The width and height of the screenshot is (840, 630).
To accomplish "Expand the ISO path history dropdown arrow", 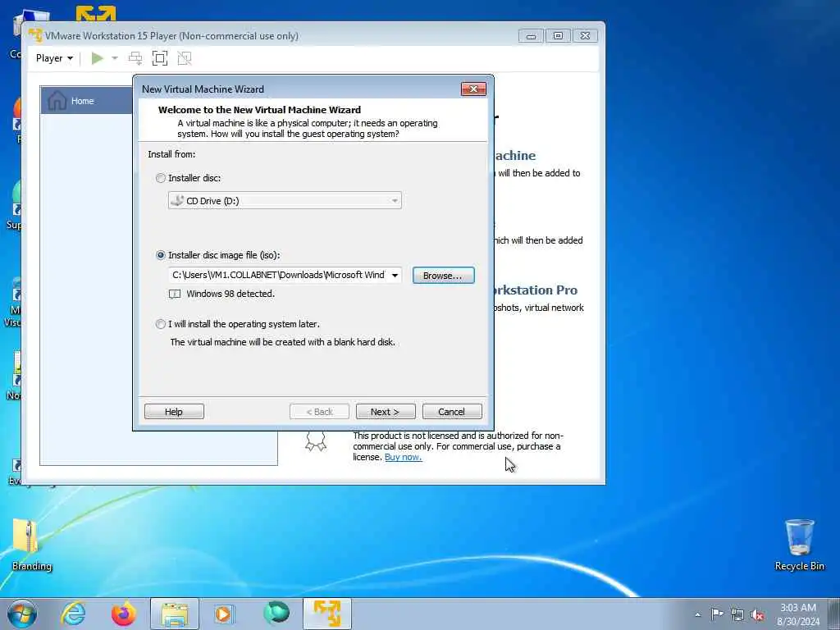I will tap(395, 275).
